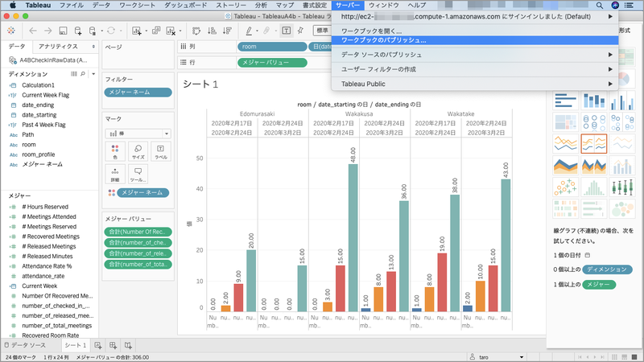The width and height of the screenshot is (644, 362).
Task: Click the duplicate sheet toolbar icon
Action: point(156,31)
